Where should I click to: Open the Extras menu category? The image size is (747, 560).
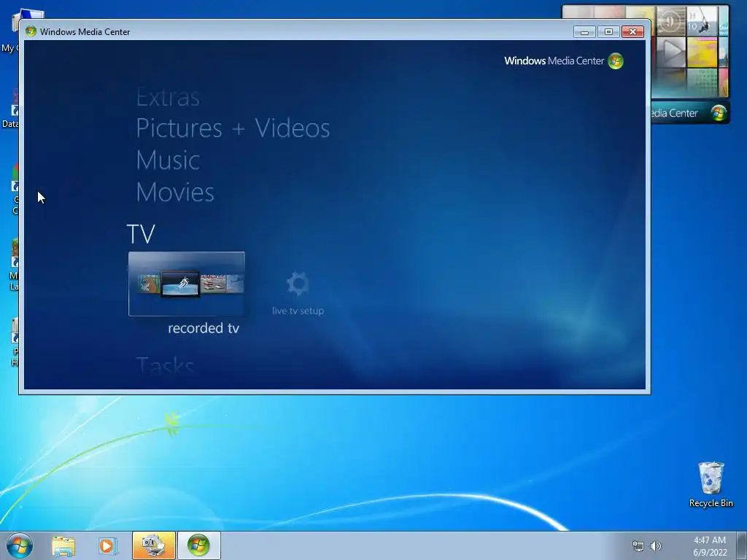(168, 98)
